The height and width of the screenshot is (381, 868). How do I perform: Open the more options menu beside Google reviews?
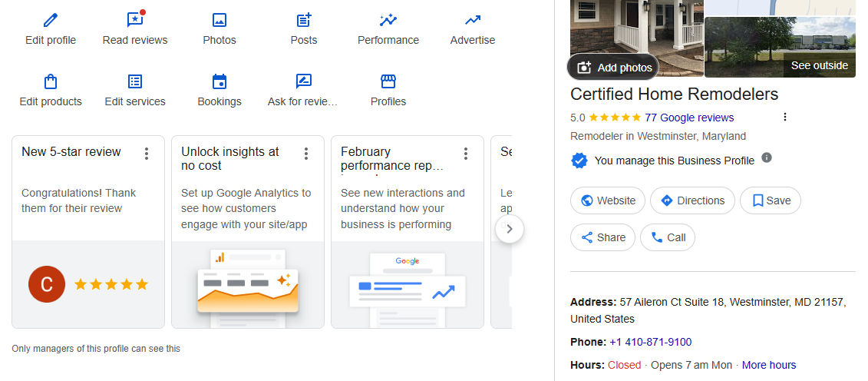point(784,117)
